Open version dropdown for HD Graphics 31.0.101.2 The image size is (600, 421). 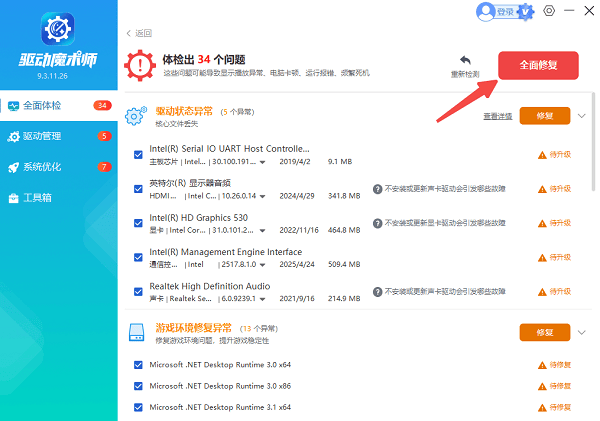tap(262, 231)
